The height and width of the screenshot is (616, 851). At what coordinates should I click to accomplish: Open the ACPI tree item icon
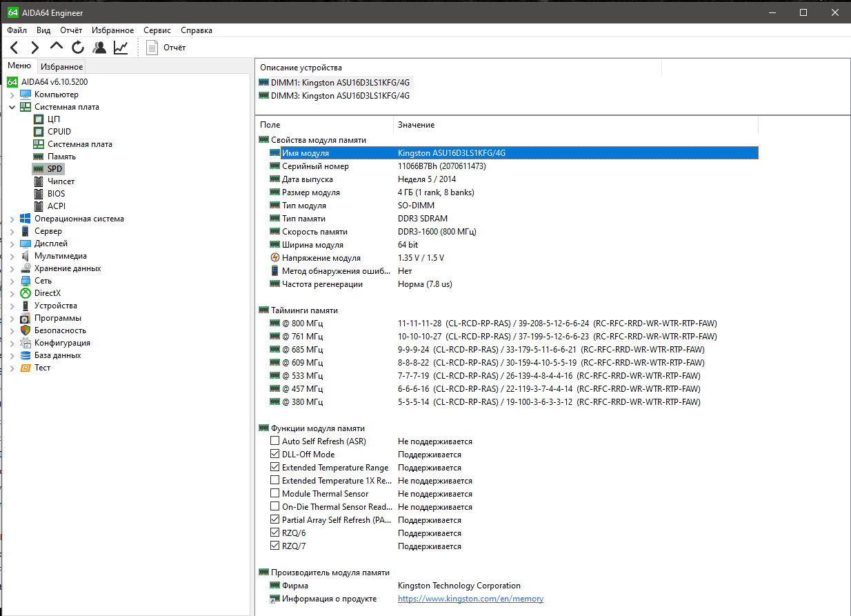tap(39, 206)
